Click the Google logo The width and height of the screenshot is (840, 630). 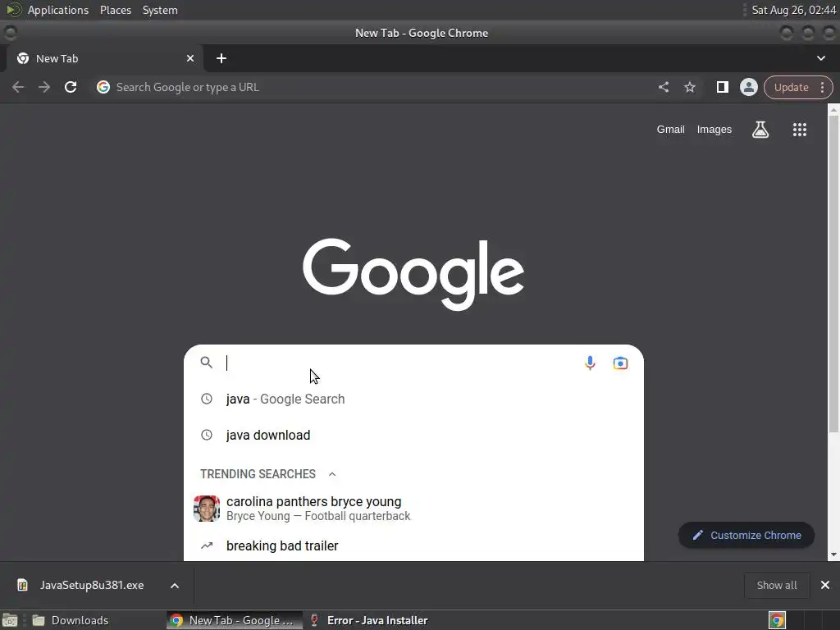(413, 274)
